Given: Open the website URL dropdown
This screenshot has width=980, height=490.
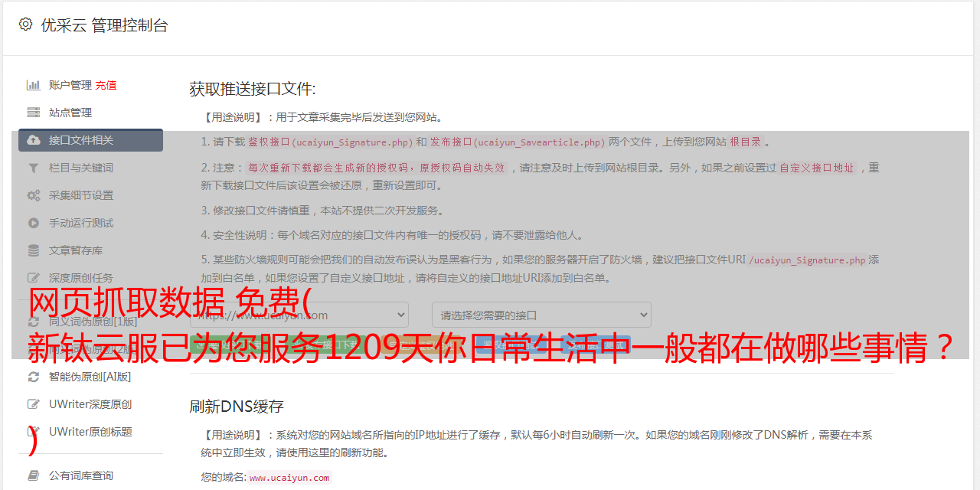Looking at the screenshot, I should click(299, 315).
